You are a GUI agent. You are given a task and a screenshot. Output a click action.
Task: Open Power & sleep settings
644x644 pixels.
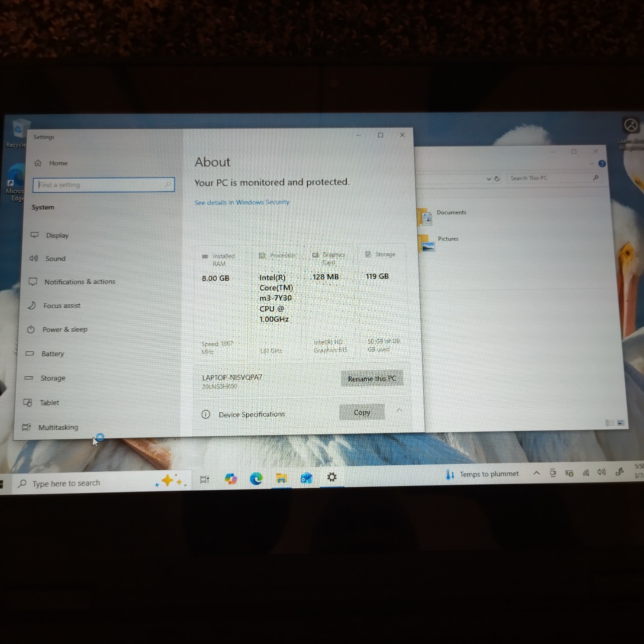click(x=57, y=329)
